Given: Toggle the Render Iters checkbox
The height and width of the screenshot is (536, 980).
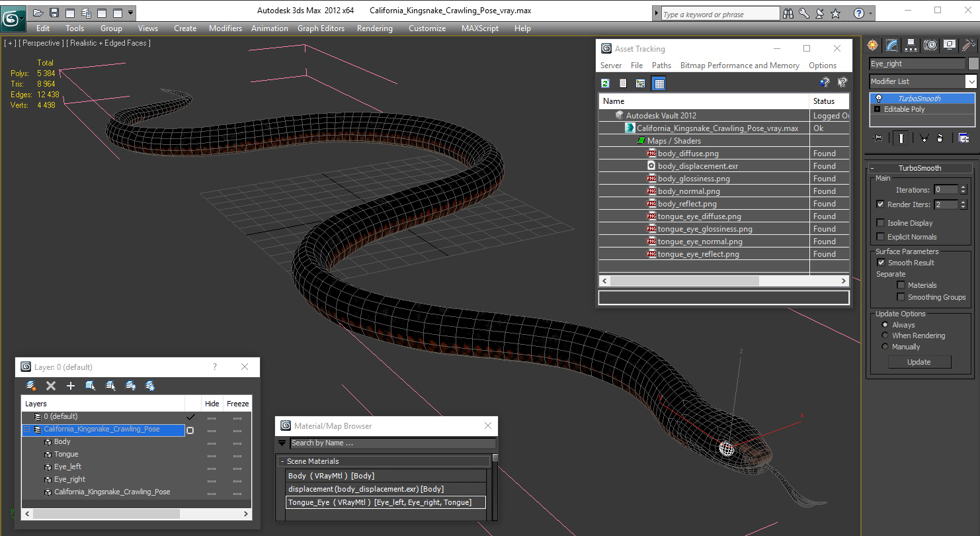Looking at the screenshot, I should pos(880,204).
